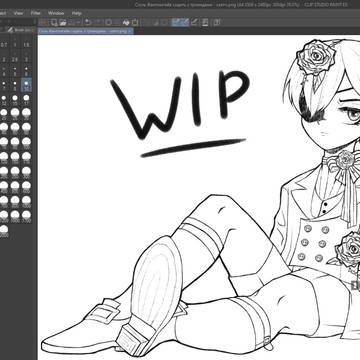
Task: Click the Redo arrow icon
Action: pos(97,22)
